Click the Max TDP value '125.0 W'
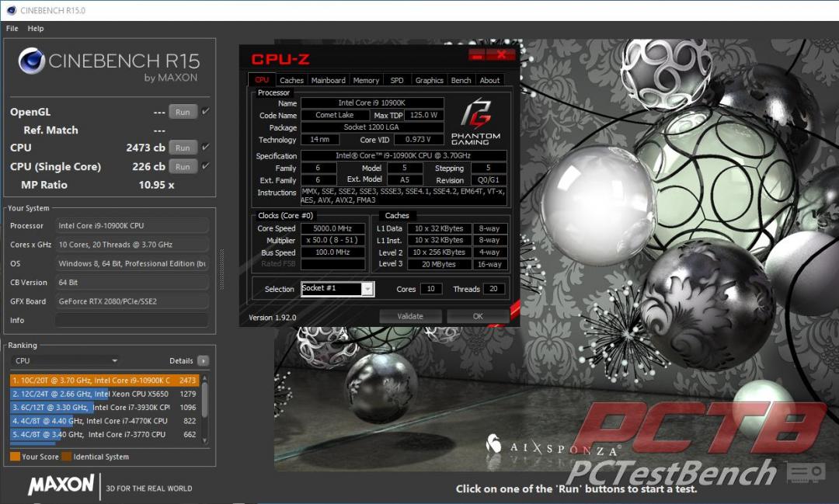Image resolution: width=839 pixels, height=504 pixels. click(x=424, y=115)
